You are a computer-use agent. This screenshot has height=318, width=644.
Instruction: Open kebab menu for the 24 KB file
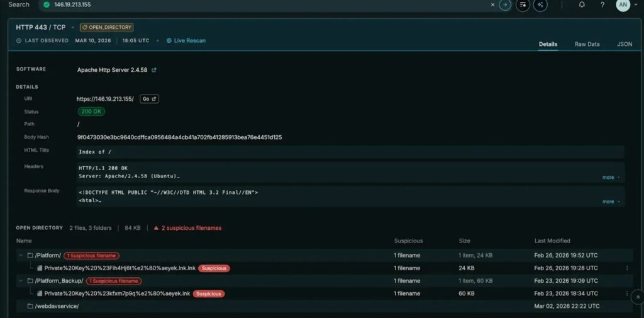627,268
